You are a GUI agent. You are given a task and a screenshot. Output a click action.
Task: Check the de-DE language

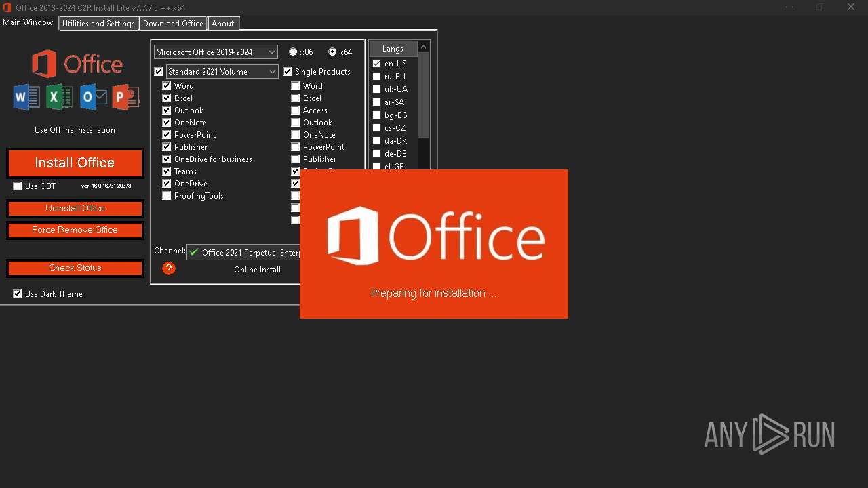(x=377, y=154)
